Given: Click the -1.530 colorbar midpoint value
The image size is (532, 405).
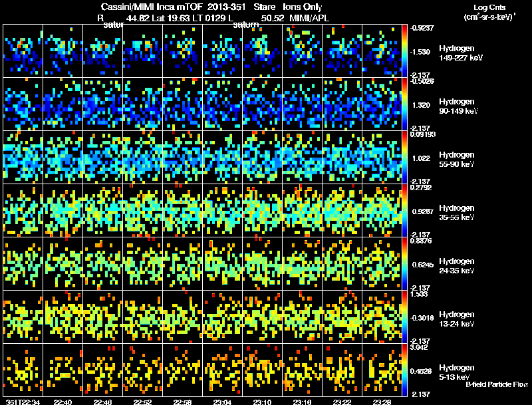Looking at the screenshot, I should point(420,52).
